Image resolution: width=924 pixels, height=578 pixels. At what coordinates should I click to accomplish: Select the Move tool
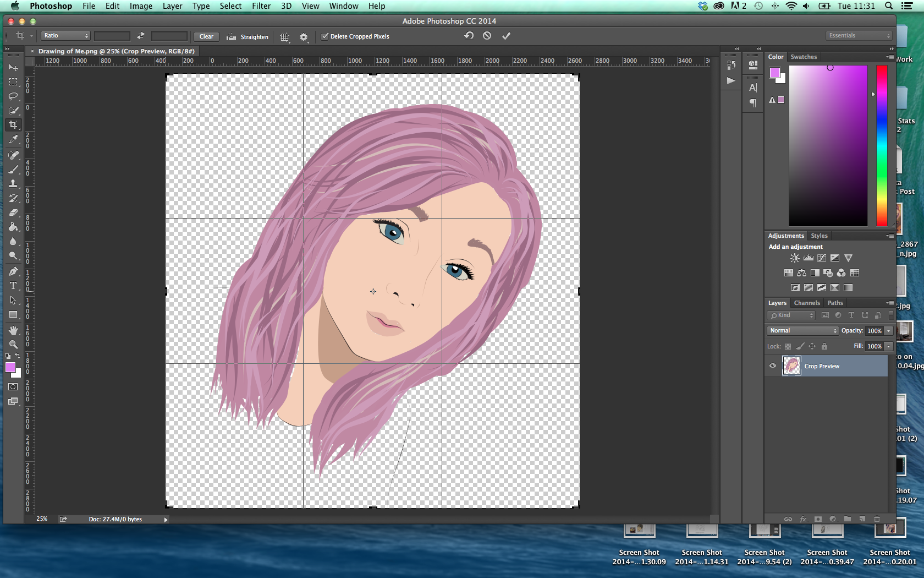pyautogui.click(x=13, y=67)
